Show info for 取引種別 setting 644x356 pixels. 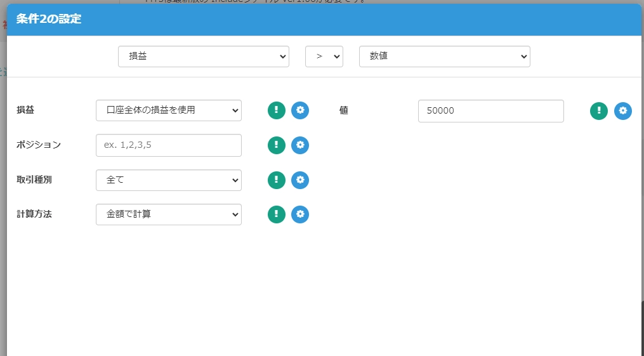[276, 180]
